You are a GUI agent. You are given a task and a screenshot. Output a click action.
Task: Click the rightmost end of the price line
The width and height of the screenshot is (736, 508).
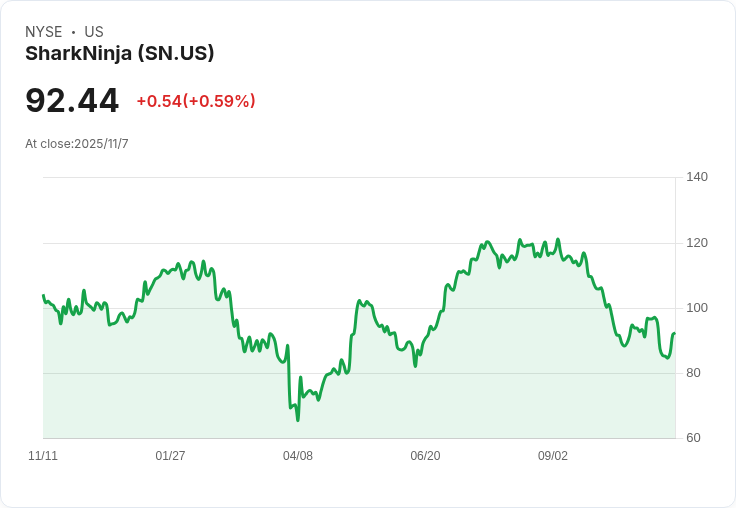pos(675,333)
